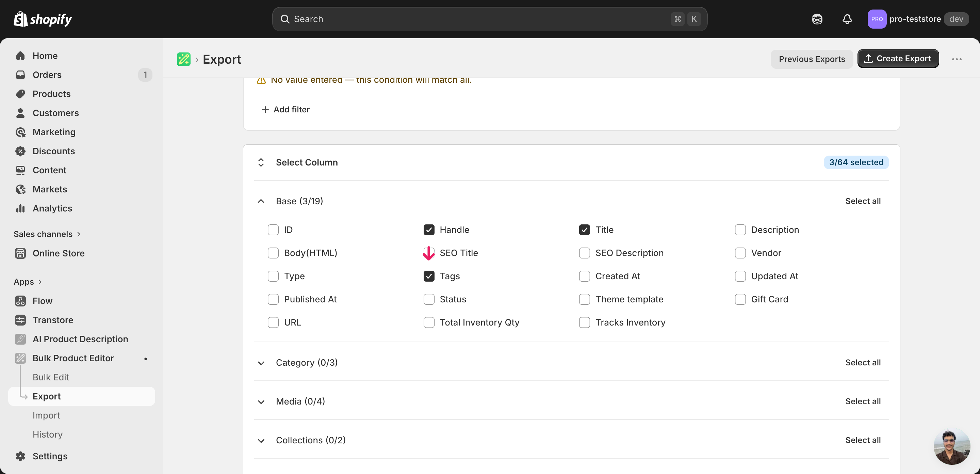Screen dimensions: 980x474
Task: Click the support chat avatar
Action: pyautogui.click(x=951, y=446)
